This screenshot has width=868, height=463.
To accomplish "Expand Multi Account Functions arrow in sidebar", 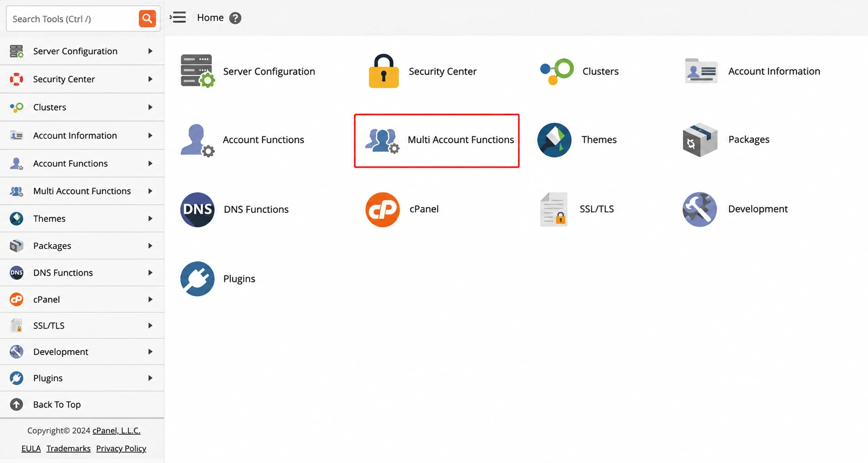I will point(150,191).
